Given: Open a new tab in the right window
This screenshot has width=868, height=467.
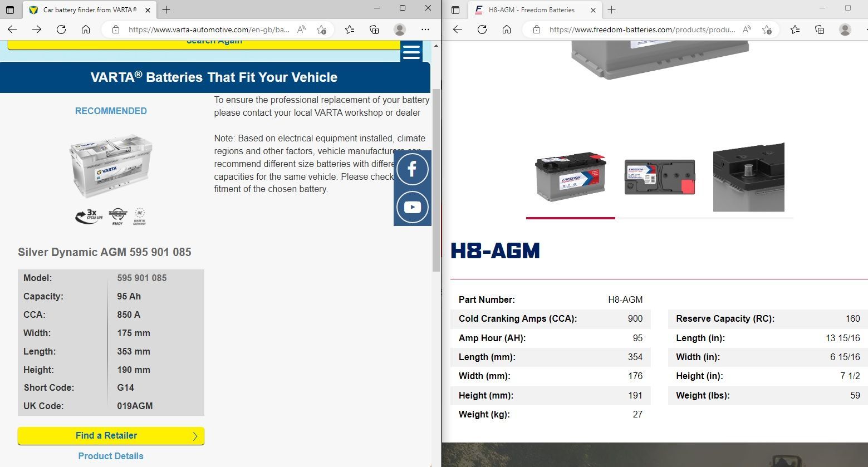Looking at the screenshot, I should tap(611, 10).
